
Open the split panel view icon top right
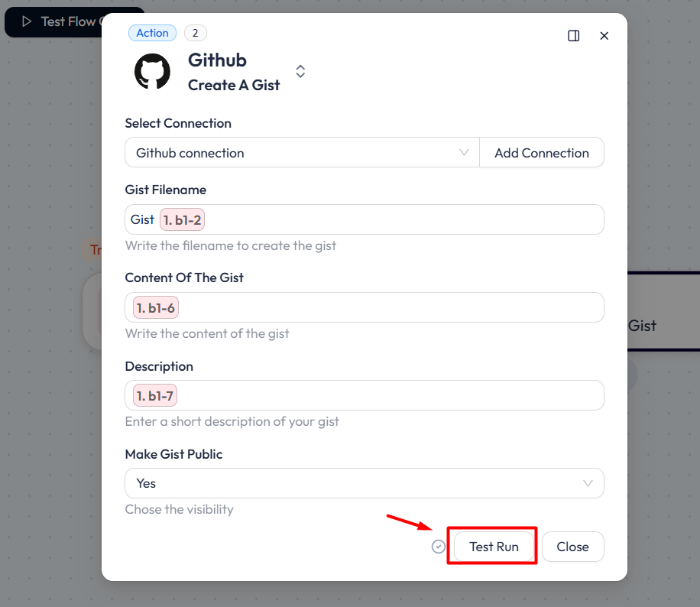pos(574,35)
